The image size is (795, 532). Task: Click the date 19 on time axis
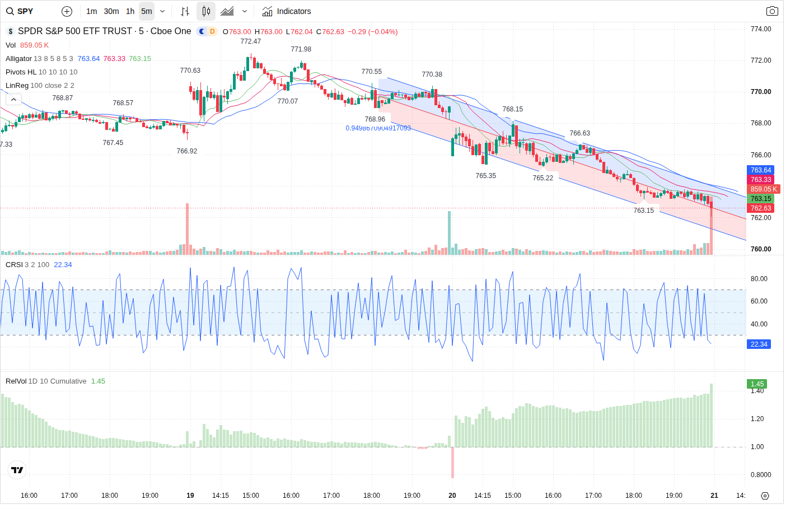point(190,496)
